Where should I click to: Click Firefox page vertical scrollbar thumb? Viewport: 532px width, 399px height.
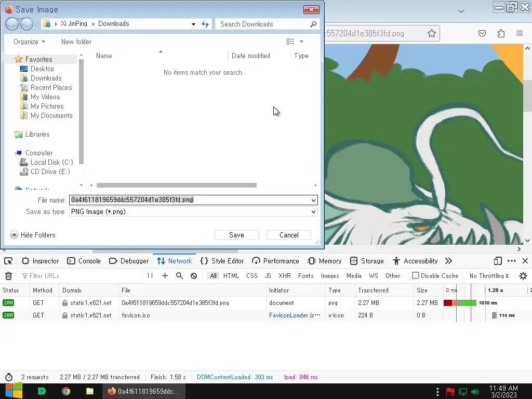(x=527, y=96)
